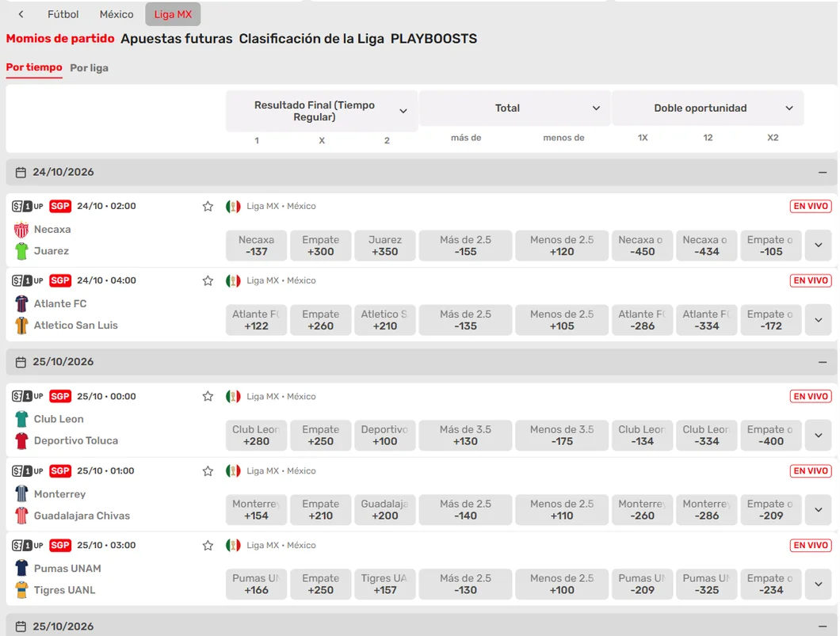Click EN VIVO badge on Pumas UNAM match
This screenshot has width=840, height=636.
tap(811, 545)
